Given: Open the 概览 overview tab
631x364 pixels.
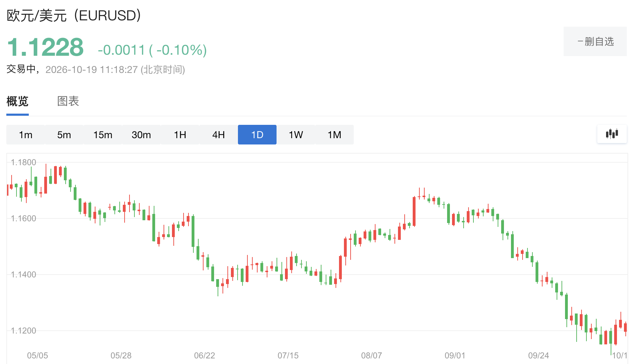Looking at the screenshot, I should click(x=18, y=101).
